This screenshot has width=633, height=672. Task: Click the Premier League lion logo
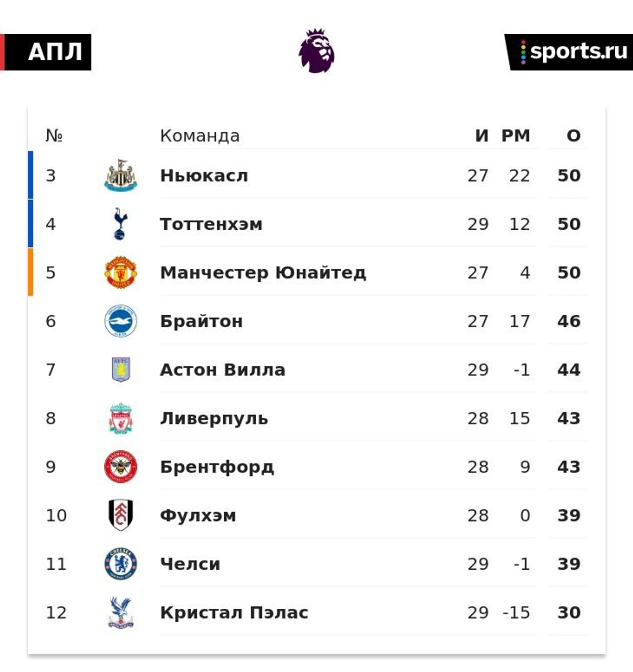(316, 51)
